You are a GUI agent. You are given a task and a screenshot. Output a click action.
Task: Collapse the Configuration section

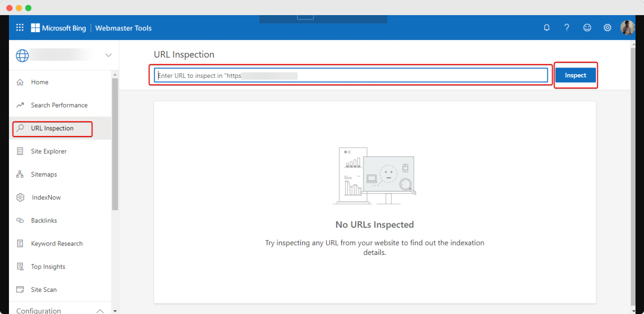tap(100, 311)
